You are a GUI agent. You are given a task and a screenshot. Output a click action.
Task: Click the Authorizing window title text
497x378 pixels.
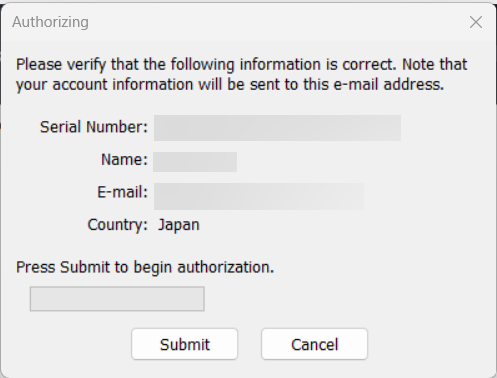tap(50, 22)
